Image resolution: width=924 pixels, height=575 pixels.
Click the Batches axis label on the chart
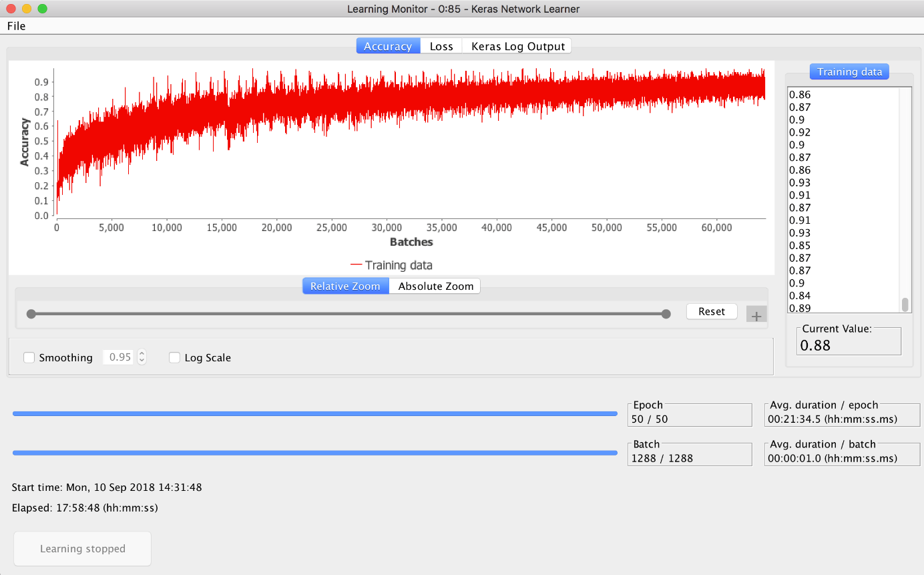tap(411, 242)
